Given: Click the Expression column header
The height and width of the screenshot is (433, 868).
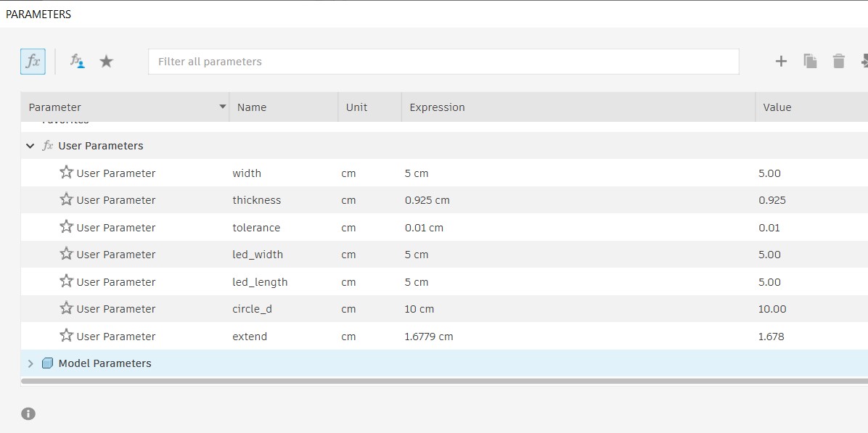Looking at the screenshot, I should (x=437, y=107).
